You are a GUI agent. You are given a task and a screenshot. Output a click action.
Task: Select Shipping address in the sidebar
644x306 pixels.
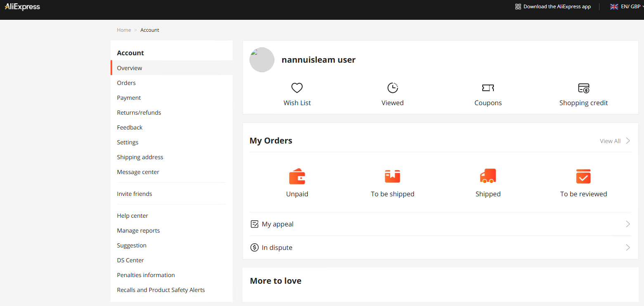click(140, 157)
